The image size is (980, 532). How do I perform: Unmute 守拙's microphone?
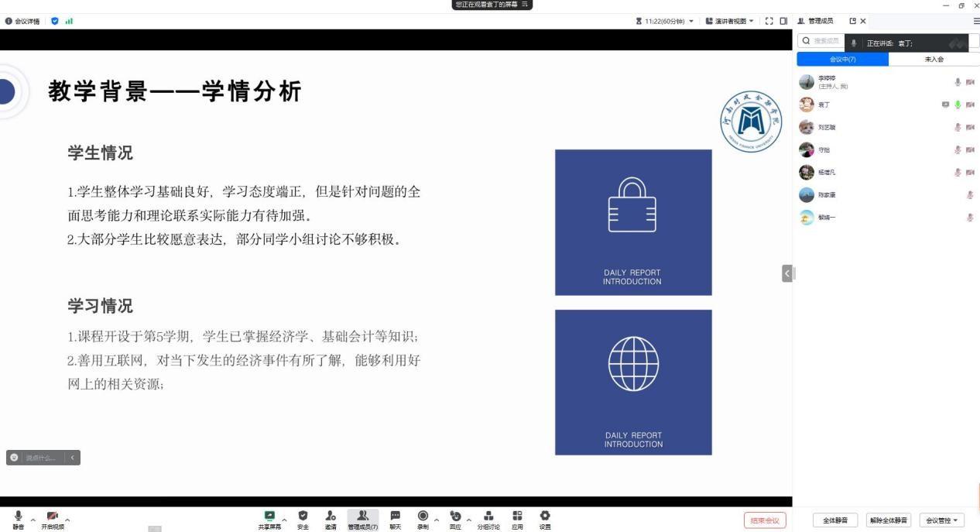coord(958,149)
